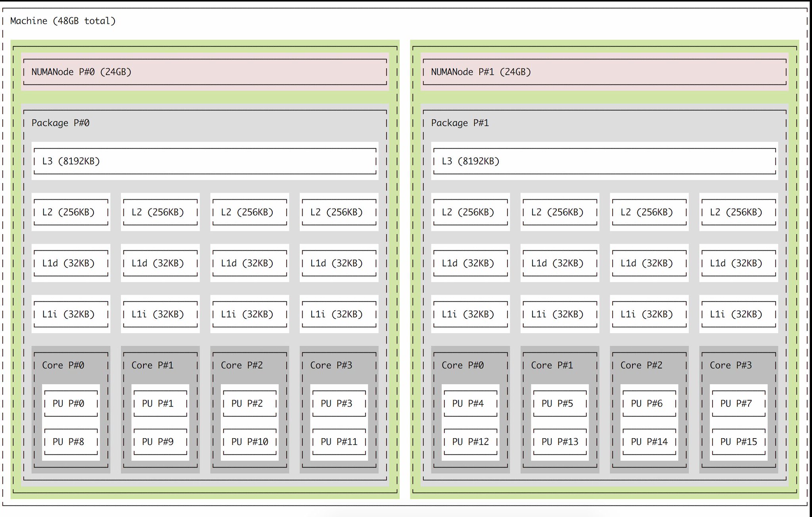Click the L1i (32KB) cache above Core P#3 in Package P#1
Screen dimensions: 812x517
click(738, 314)
